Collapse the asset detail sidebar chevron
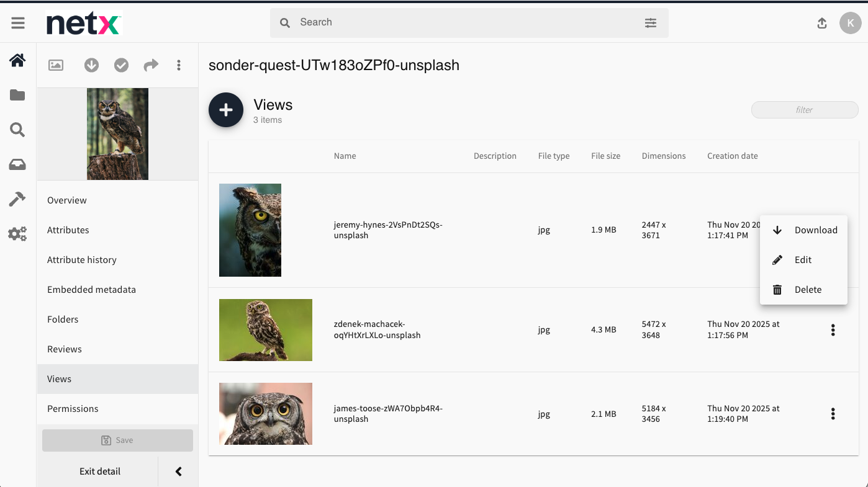 178,471
